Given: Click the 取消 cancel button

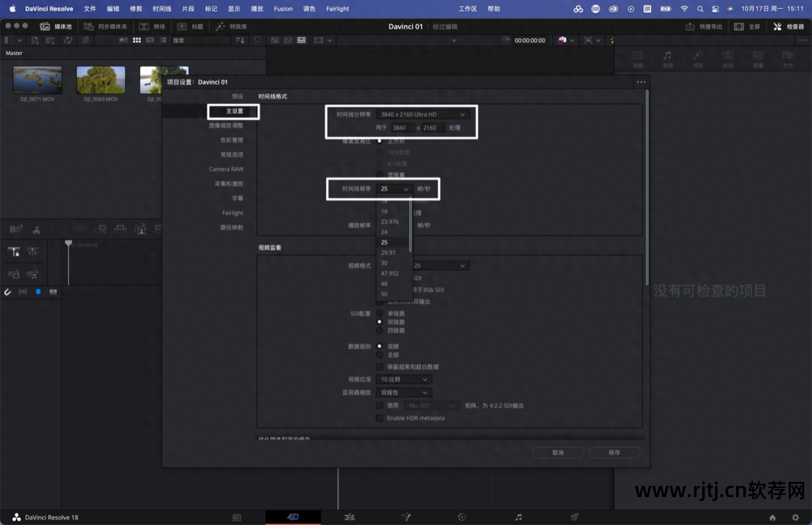Looking at the screenshot, I should [557, 453].
